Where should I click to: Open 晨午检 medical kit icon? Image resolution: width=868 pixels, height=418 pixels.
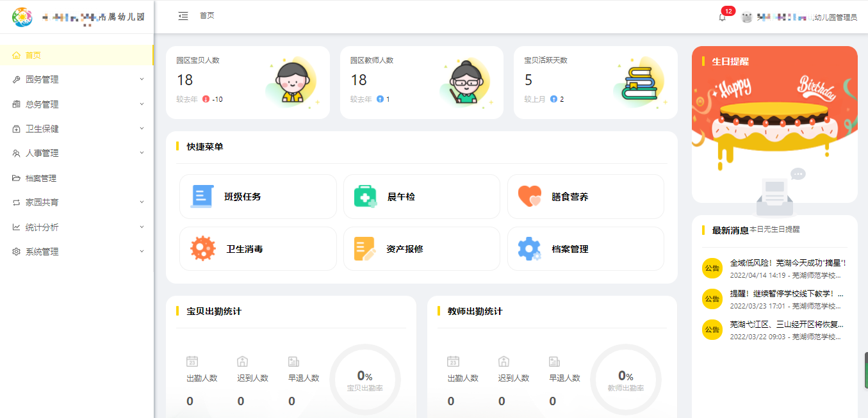(365, 197)
